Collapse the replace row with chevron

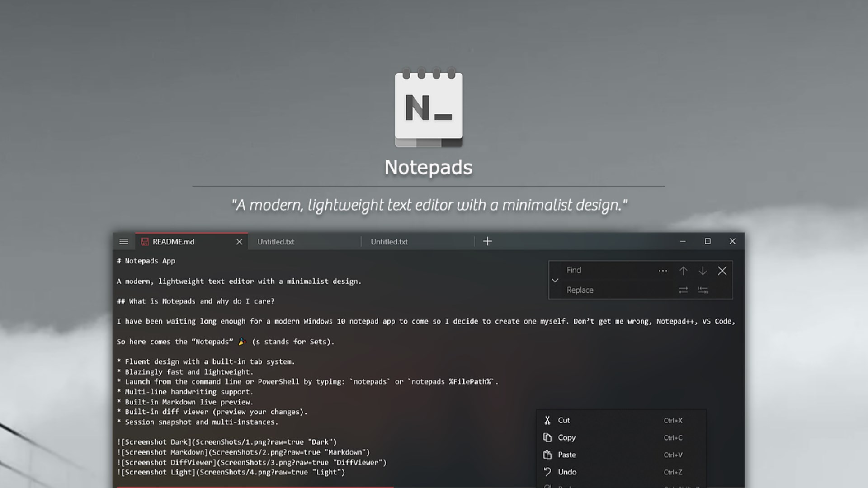555,280
